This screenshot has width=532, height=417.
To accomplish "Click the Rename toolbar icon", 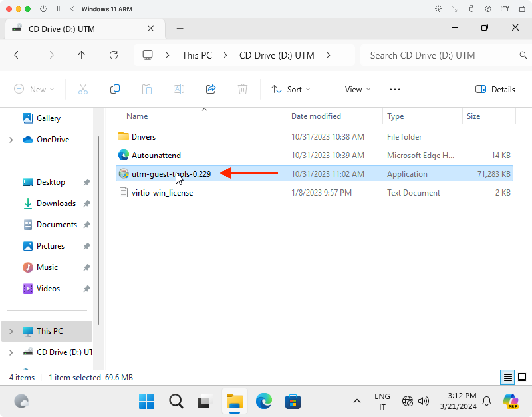I will 179,89.
